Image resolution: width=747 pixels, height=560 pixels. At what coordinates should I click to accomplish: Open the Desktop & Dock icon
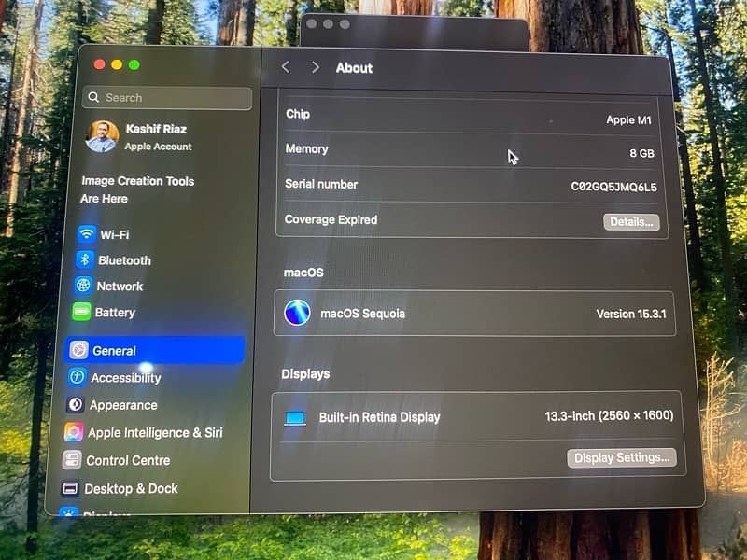(x=70, y=488)
